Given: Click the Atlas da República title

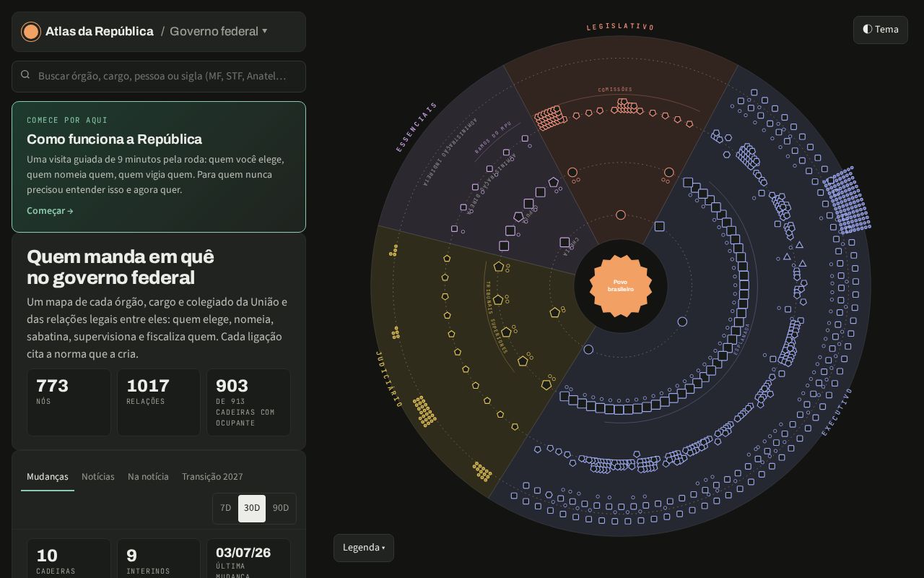Looking at the screenshot, I should (x=100, y=31).
